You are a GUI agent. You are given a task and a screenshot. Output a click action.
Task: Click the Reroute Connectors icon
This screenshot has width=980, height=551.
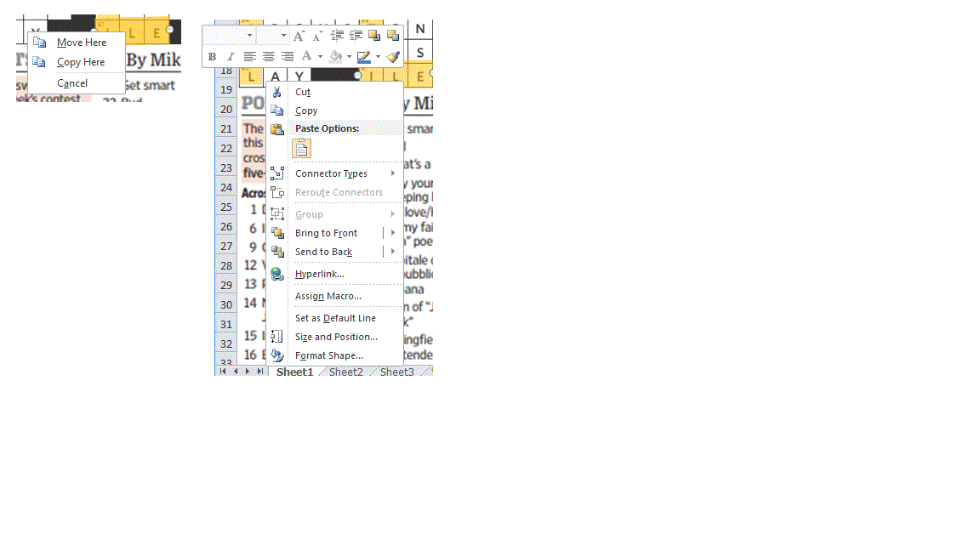point(276,192)
